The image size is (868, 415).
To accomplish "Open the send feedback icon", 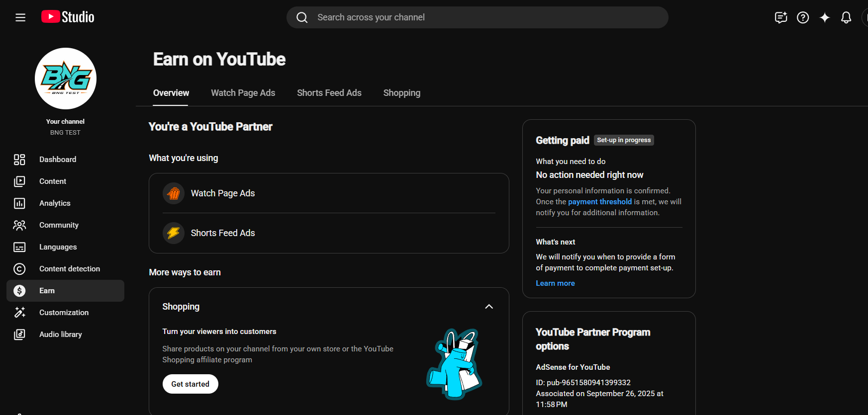I will click(x=781, y=17).
